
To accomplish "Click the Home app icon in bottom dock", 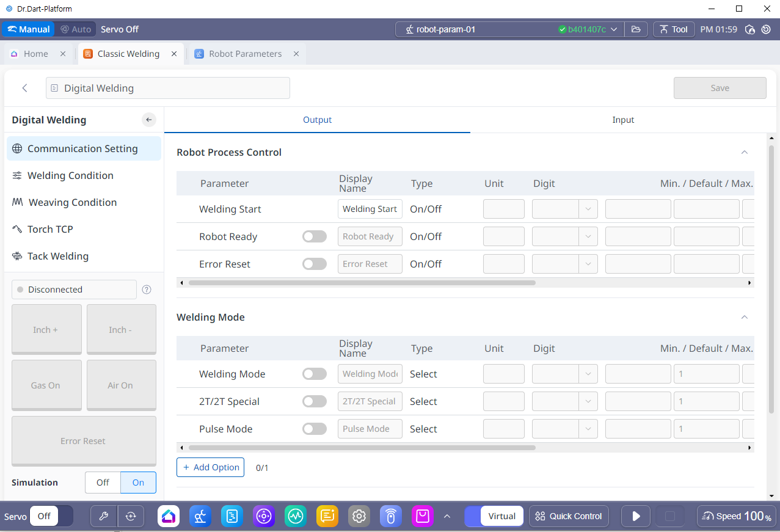I will tap(169, 516).
